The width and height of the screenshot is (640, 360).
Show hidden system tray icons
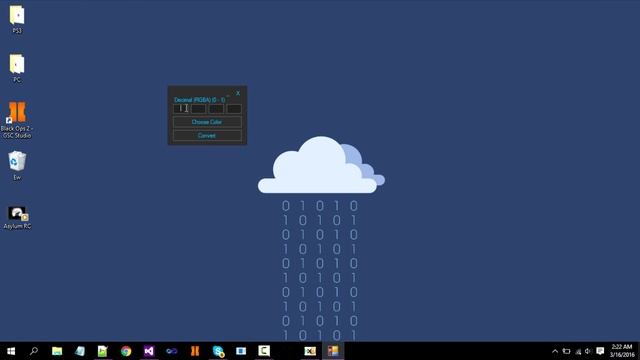click(555, 351)
